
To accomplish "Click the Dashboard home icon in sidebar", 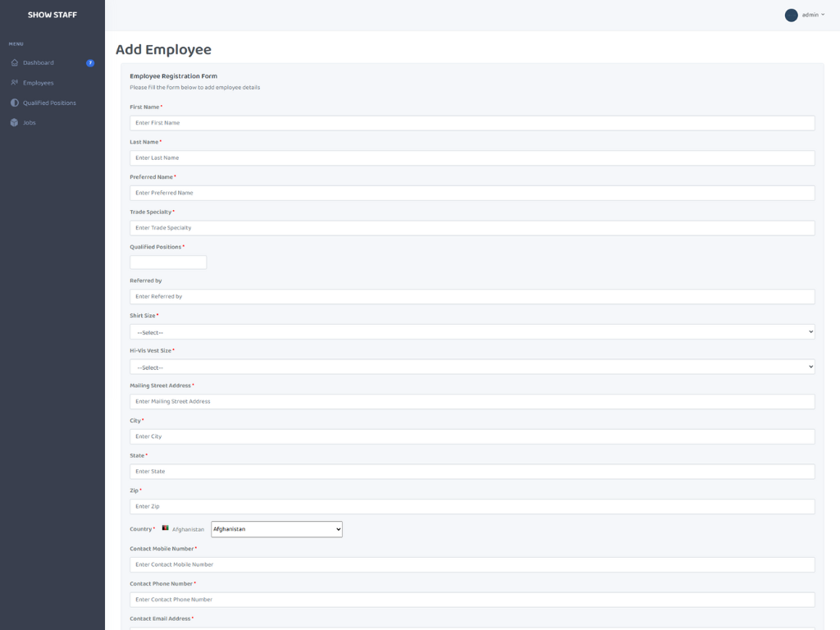I will click(15, 63).
